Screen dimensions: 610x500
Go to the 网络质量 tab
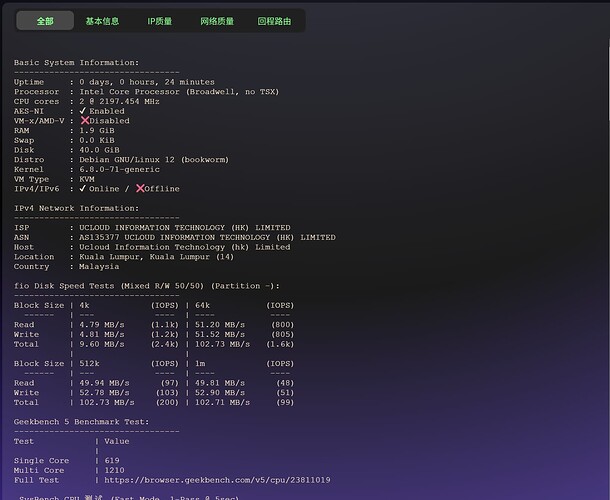click(217, 20)
